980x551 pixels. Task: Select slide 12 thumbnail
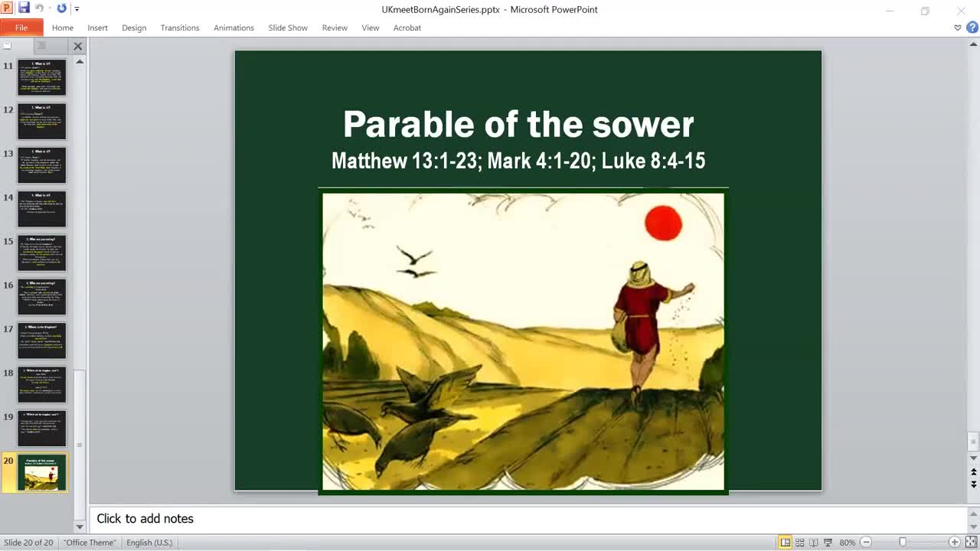pos(42,121)
